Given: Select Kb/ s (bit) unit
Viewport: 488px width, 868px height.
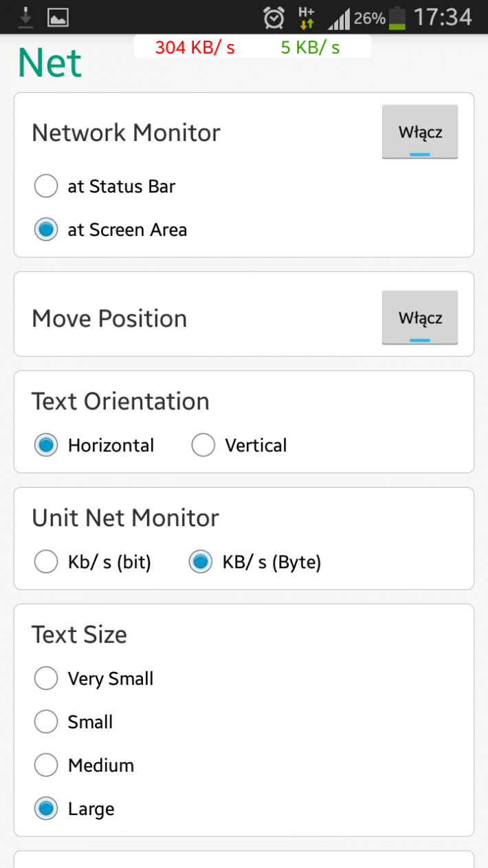Looking at the screenshot, I should click(x=93, y=563).
